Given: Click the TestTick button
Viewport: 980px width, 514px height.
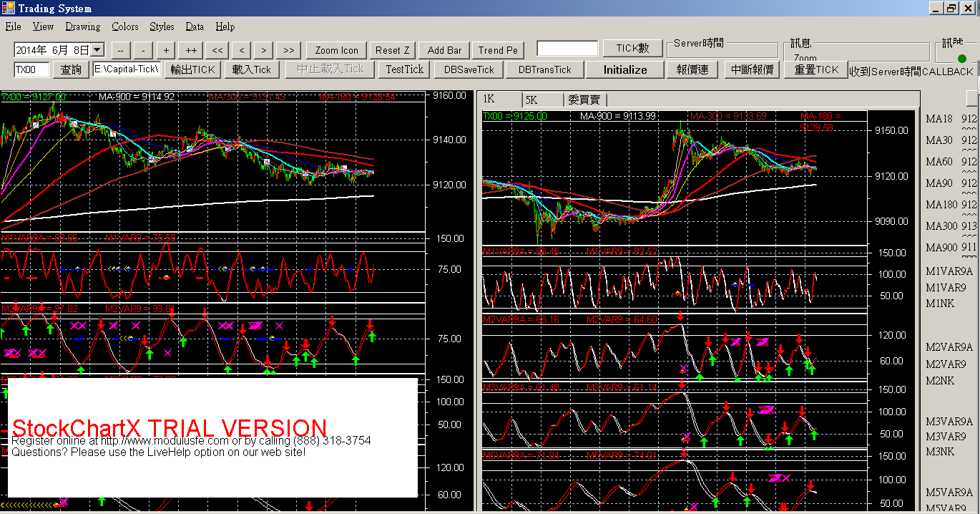Looking at the screenshot, I should (405, 69).
